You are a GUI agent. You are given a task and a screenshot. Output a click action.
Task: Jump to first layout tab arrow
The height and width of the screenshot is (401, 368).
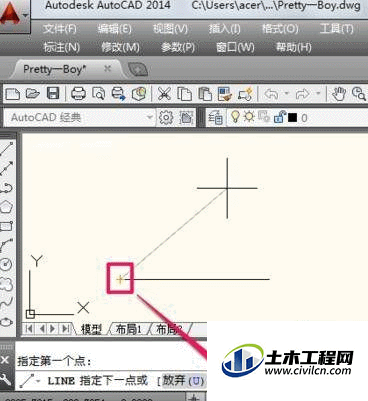coord(29,329)
